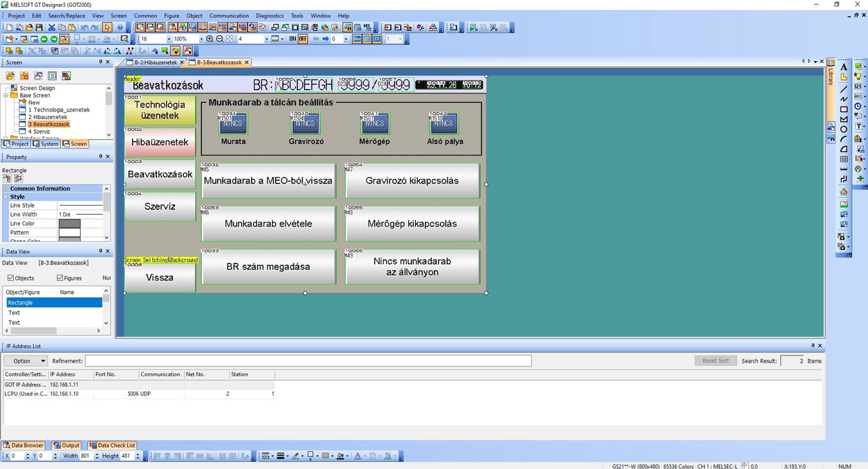Select 4 Szerviz in the screen tree

(x=39, y=131)
